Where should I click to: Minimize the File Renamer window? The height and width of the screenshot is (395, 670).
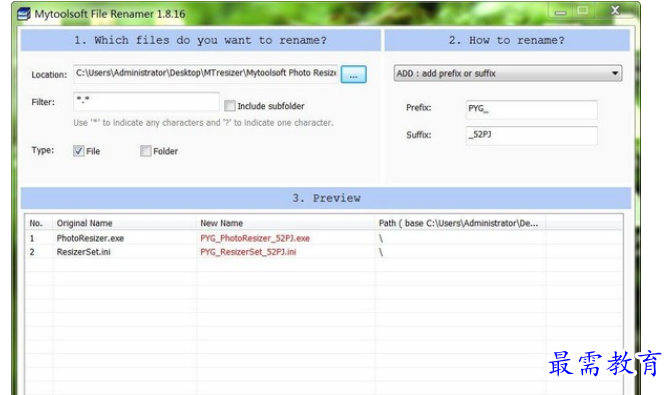tap(560, 12)
